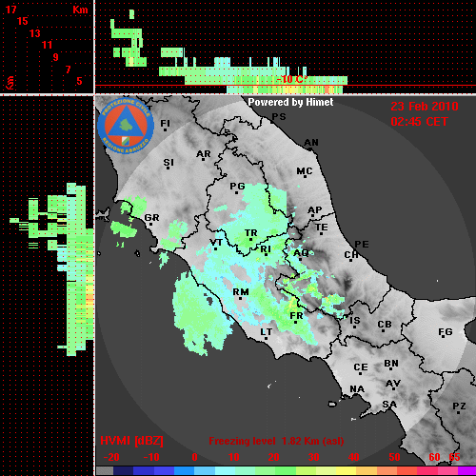The height and width of the screenshot is (476, 476).
Task: Click the '11' km altitude label
Action: (x=47, y=45)
